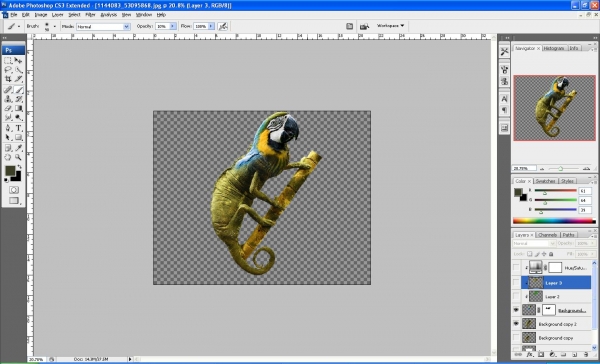Create new adjustment layer icon
600x364 pixels.
click(552, 355)
